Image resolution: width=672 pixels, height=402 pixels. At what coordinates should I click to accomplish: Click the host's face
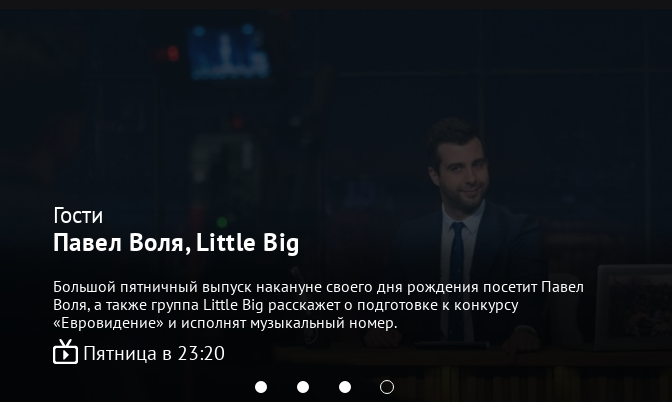click(461, 169)
